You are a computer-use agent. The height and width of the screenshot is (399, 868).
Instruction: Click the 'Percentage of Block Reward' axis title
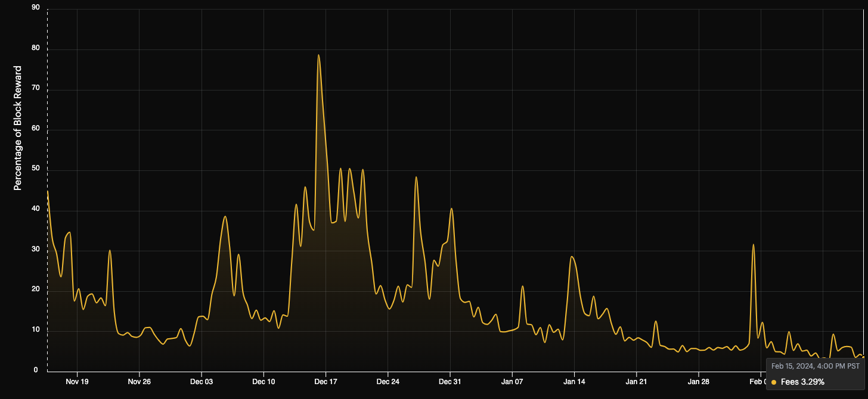click(18, 128)
